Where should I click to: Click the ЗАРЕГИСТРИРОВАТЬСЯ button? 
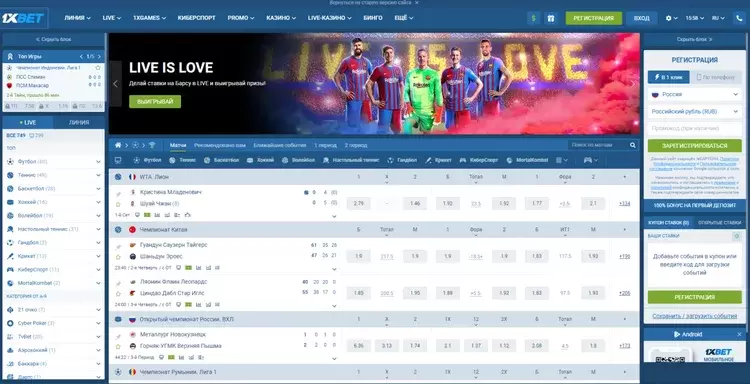[x=695, y=146]
